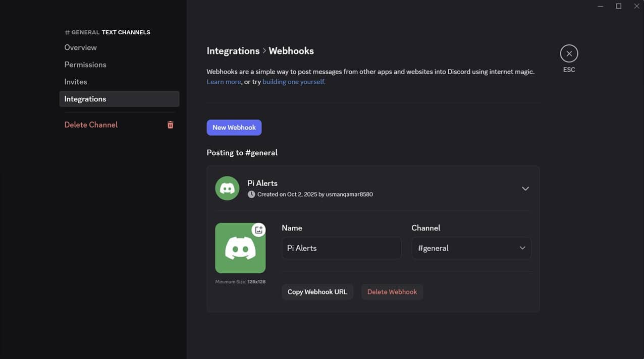Click the trash icon beside Delete Channel
The width and height of the screenshot is (644, 359).
click(x=170, y=125)
